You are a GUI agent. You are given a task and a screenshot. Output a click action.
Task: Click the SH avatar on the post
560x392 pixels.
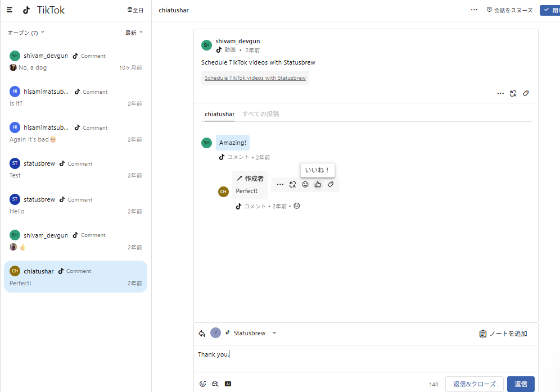[x=206, y=45]
